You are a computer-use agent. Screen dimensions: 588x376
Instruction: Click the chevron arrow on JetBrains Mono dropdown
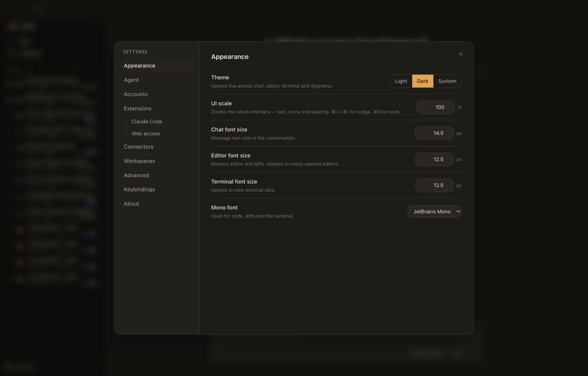tap(458, 211)
